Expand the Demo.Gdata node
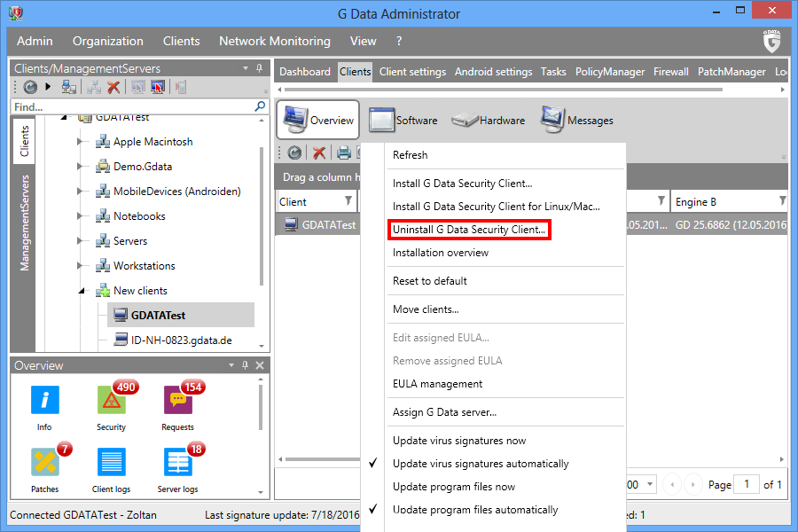798x532 pixels. [x=80, y=166]
